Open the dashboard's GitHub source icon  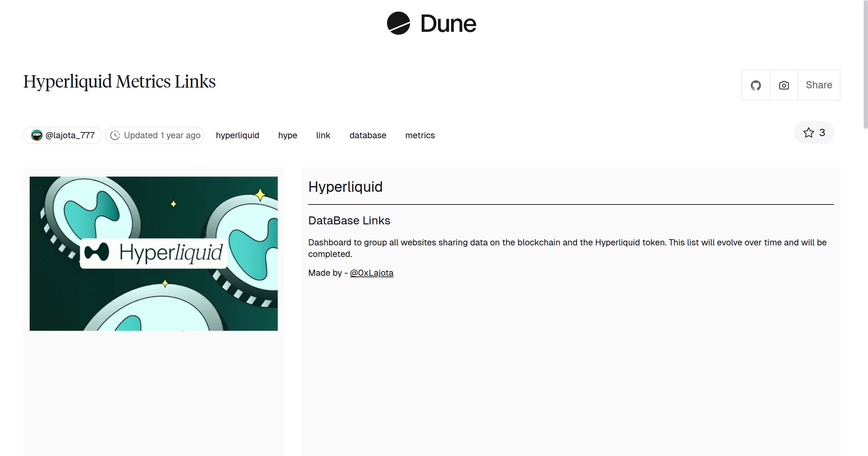pyautogui.click(x=756, y=85)
